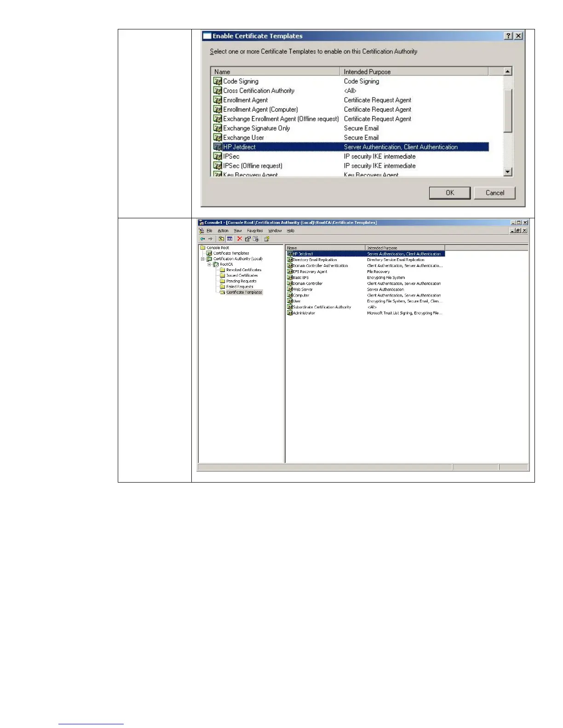Click the question mark help button in dialog title
This screenshot has width=563, height=728.
click(508, 36)
